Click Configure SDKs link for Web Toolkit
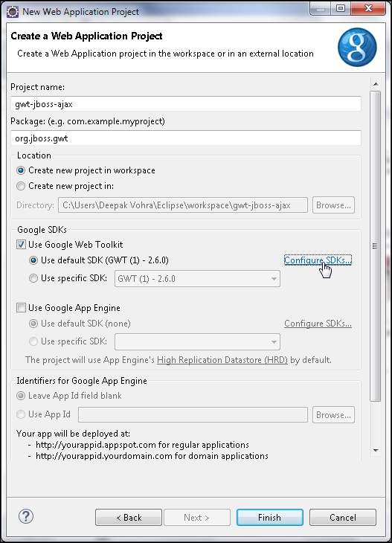Image resolution: width=392 pixels, height=543 pixels. pyautogui.click(x=318, y=260)
